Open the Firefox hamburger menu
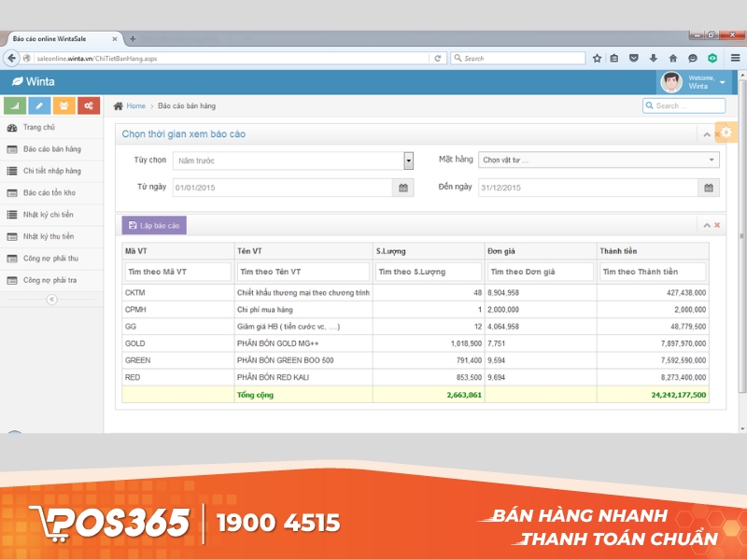Screen dimensions: 747x560 (735, 58)
